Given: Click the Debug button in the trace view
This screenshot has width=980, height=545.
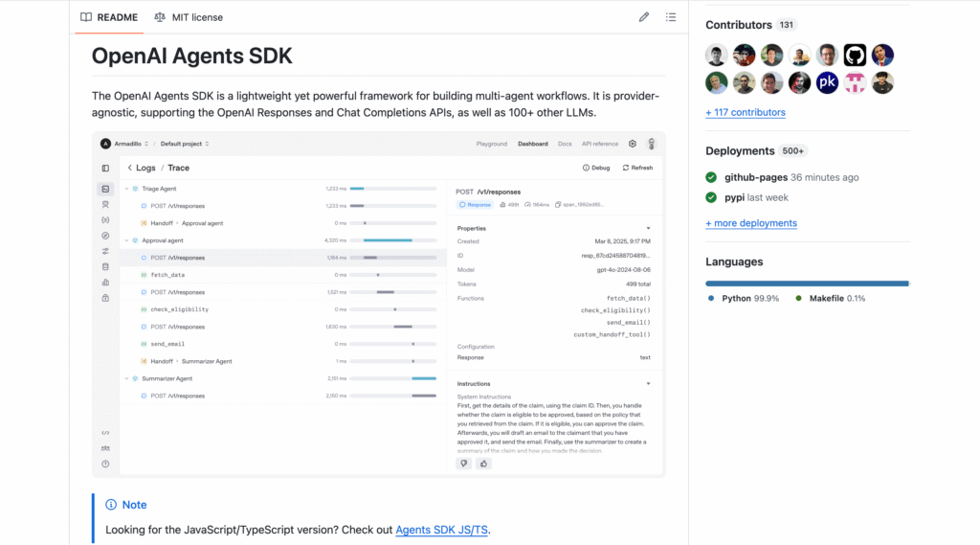Looking at the screenshot, I should tap(596, 168).
